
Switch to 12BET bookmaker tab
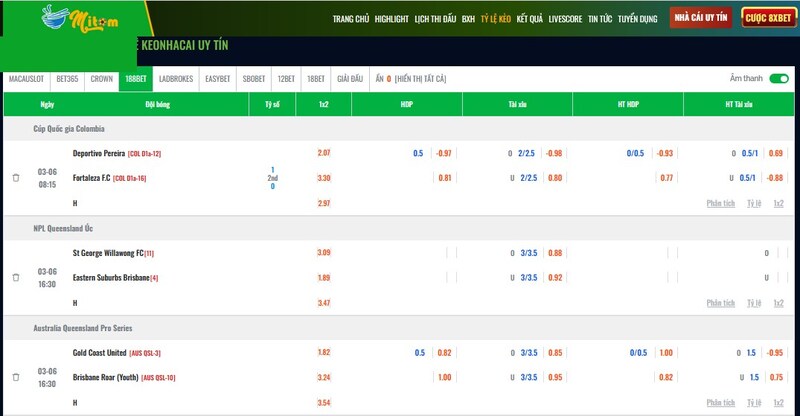point(286,79)
